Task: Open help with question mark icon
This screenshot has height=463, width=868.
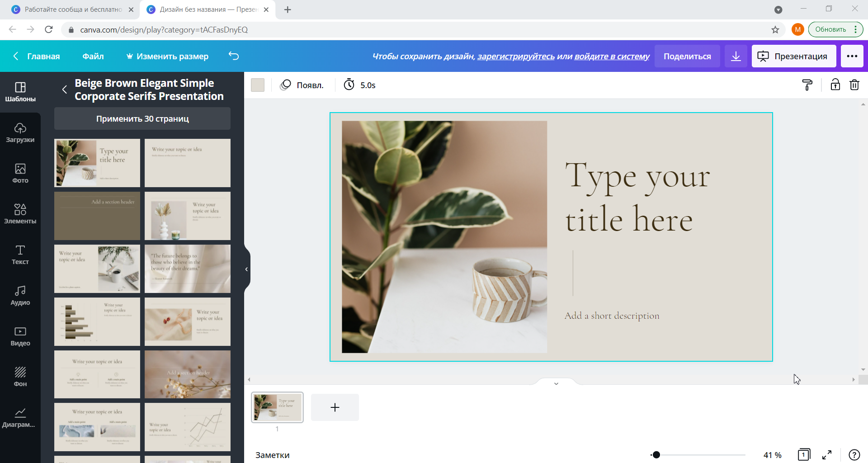Action: pyautogui.click(x=854, y=455)
